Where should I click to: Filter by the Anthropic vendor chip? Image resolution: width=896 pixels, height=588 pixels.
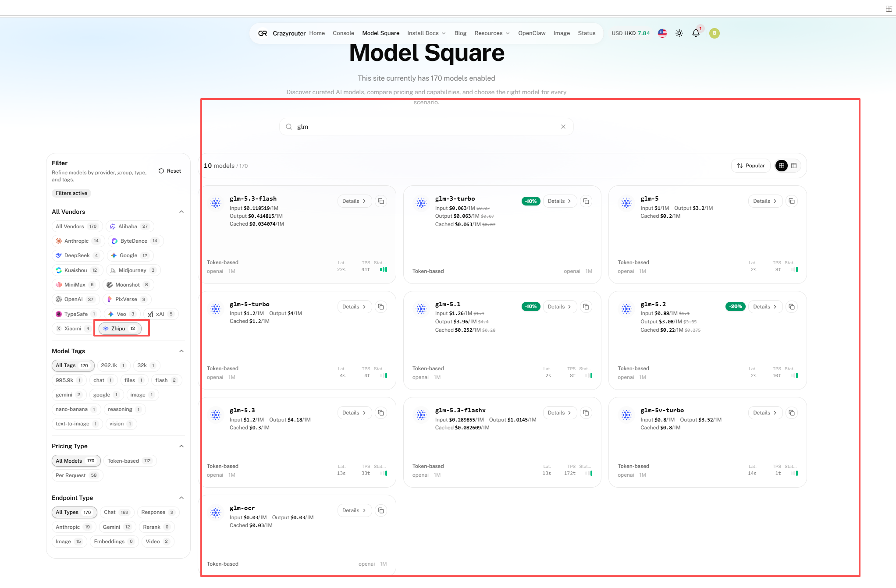[x=78, y=241]
